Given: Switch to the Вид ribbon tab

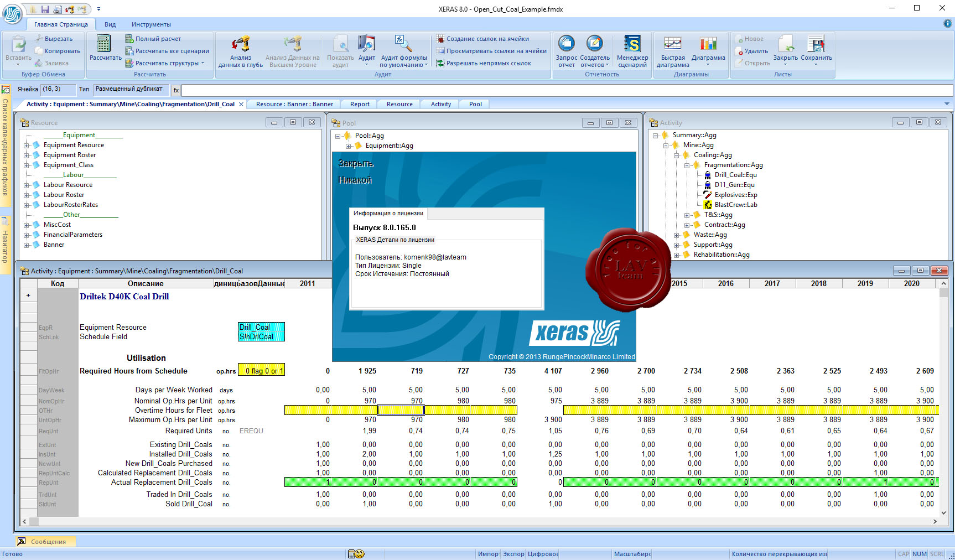Looking at the screenshot, I should (110, 24).
